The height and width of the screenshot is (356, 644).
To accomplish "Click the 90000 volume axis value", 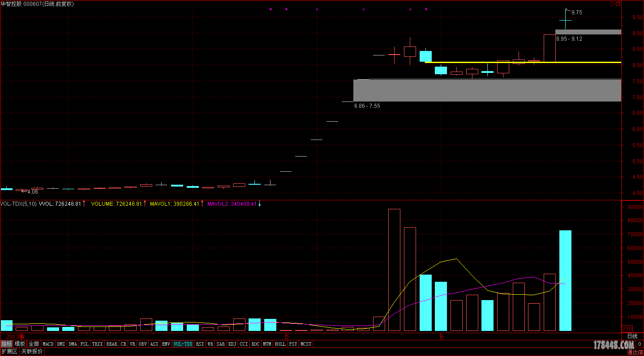I will click(x=635, y=207).
